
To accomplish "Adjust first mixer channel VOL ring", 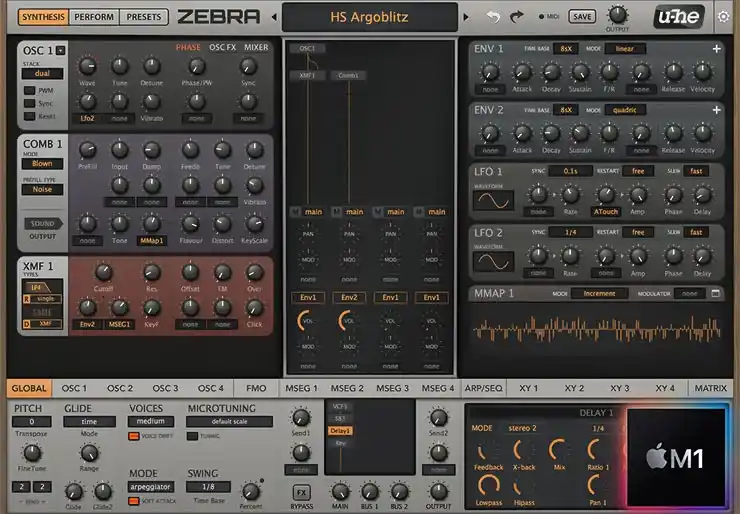I will coord(307,320).
